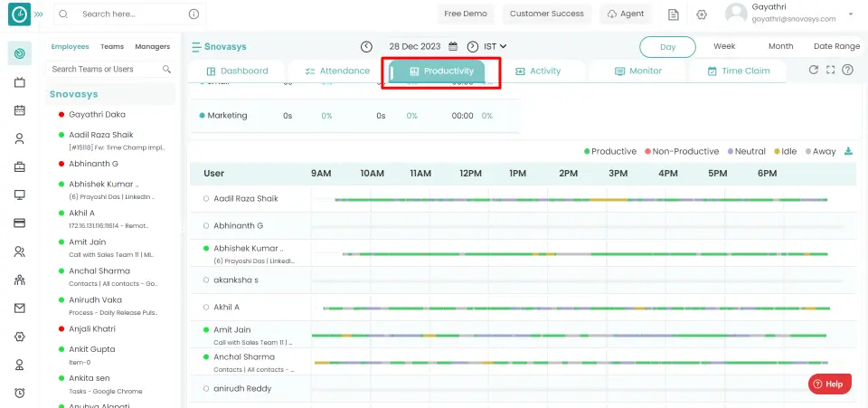This screenshot has width=868, height=408.
Task: Open Customer Success button
Action: point(547,14)
